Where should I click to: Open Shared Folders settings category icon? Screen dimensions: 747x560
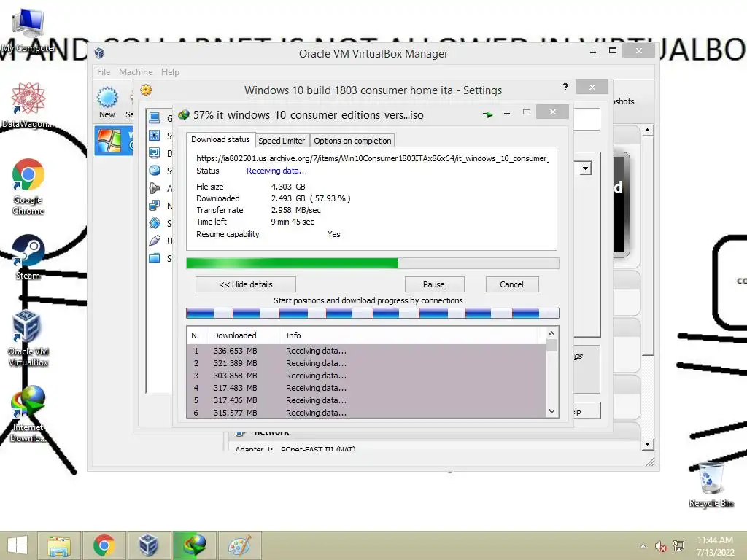(155, 258)
